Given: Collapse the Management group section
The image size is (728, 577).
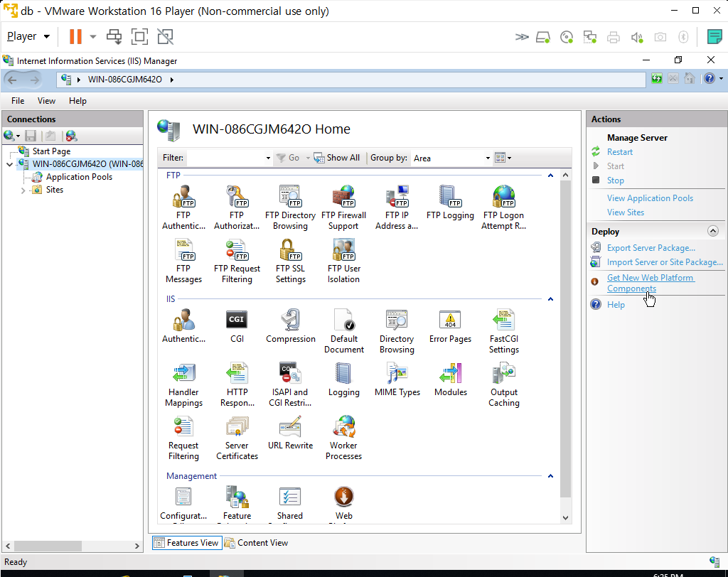Looking at the screenshot, I should click(551, 476).
